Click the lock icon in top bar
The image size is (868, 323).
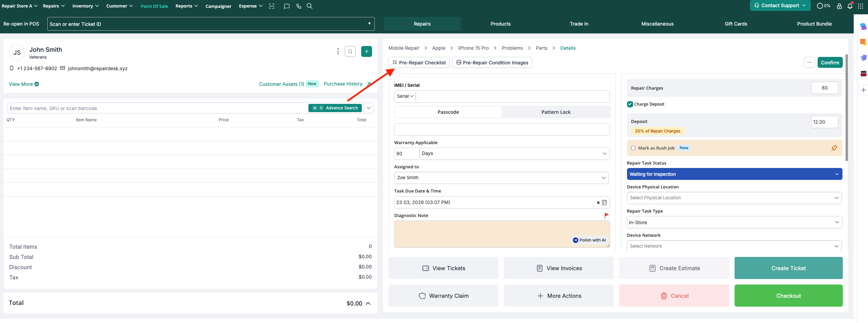[x=839, y=6]
